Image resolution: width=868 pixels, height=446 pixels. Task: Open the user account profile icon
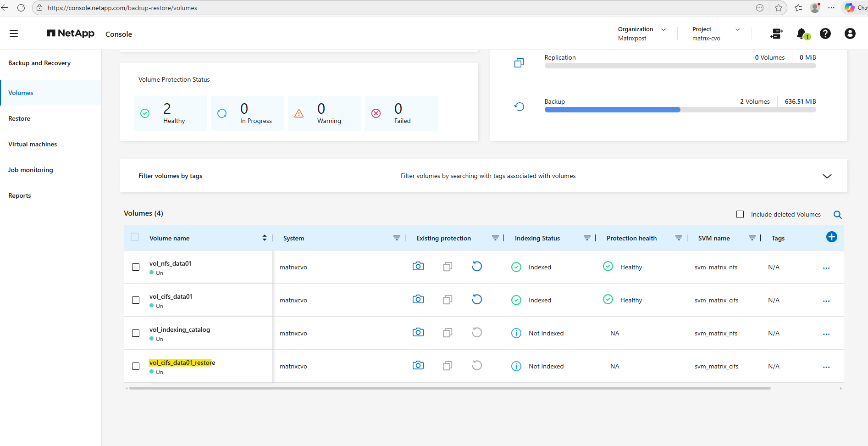pyautogui.click(x=850, y=33)
